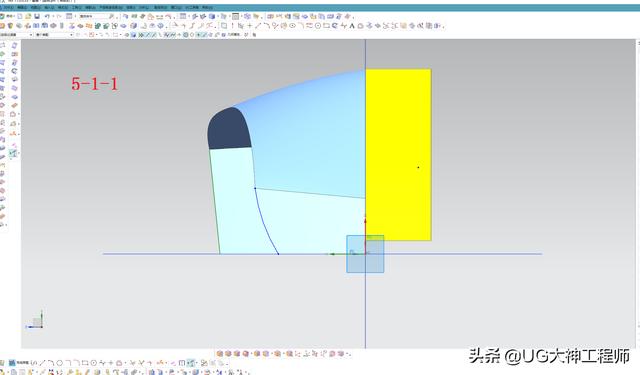Undo the last action with the undo arrow icon
Viewport: 640px width, 375px height.
[x=47, y=16]
